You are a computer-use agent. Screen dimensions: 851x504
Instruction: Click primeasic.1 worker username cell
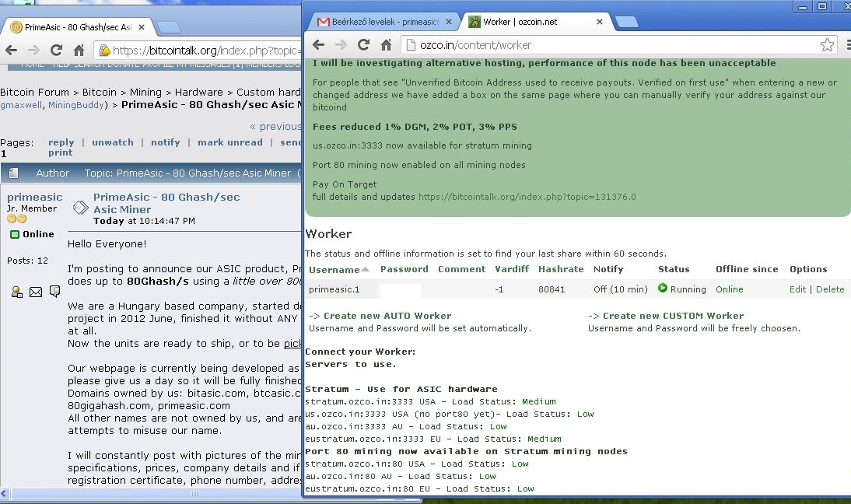[334, 289]
